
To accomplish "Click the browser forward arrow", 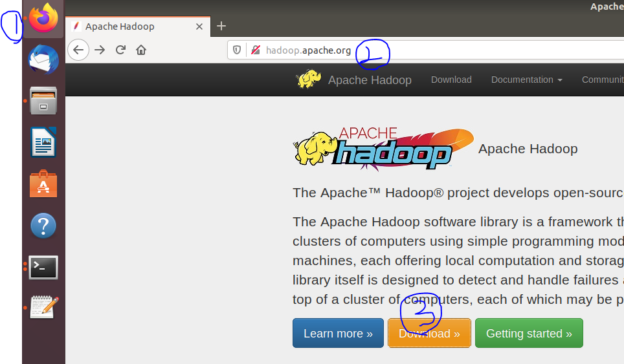I will click(100, 50).
